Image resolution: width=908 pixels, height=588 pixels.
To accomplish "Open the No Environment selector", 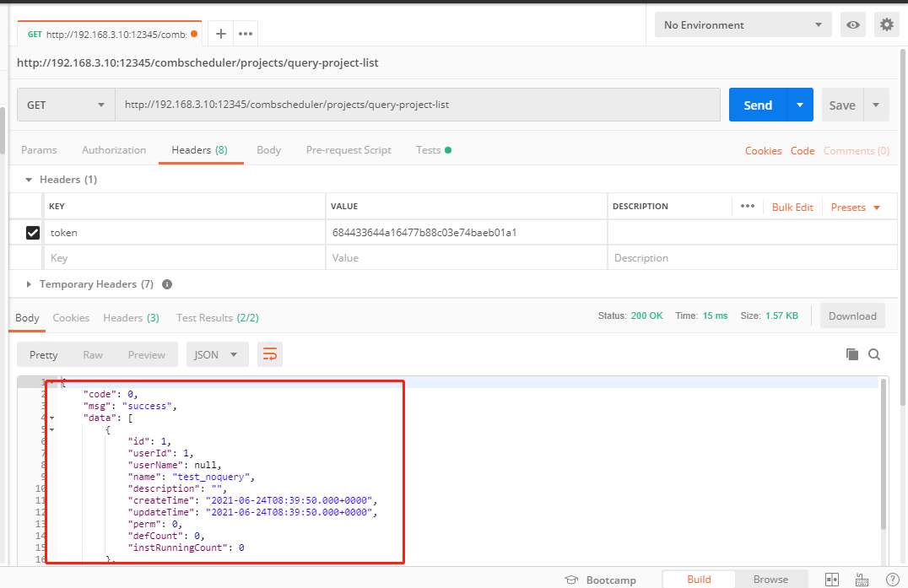I will tap(743, 24).
